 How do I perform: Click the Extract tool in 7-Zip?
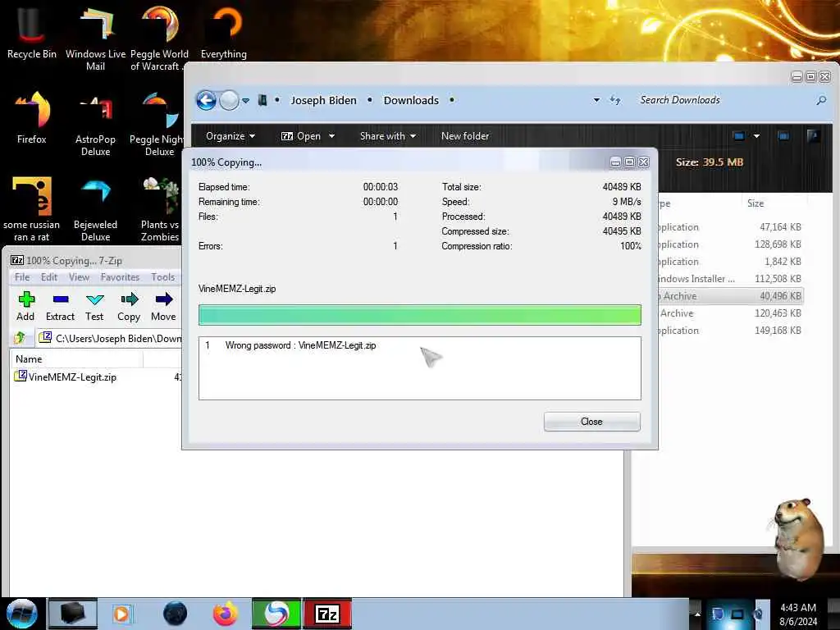click(x=60, y=307)
